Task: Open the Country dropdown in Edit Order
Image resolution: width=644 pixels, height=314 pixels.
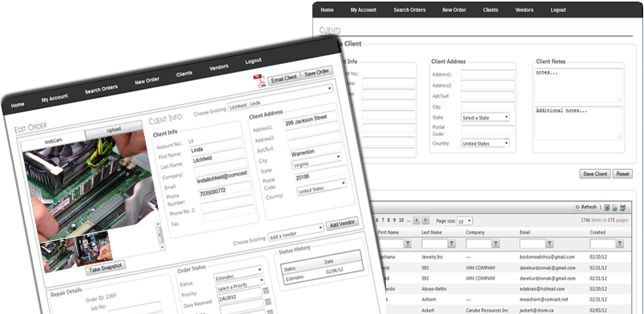Action: [344, 183]
